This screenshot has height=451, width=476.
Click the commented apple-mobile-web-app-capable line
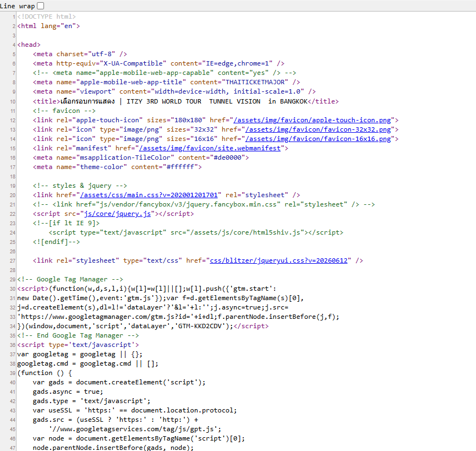[x=165, y=73]
